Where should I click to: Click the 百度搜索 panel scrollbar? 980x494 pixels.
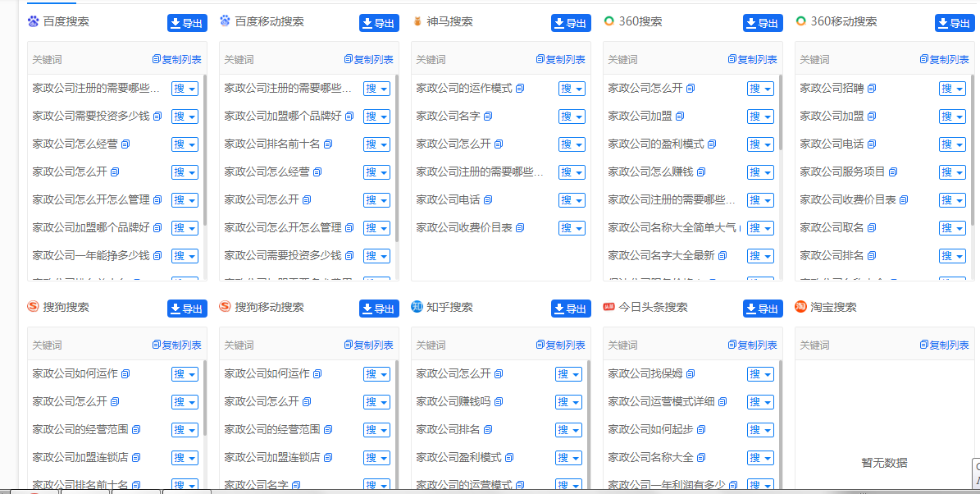[205, 150]
